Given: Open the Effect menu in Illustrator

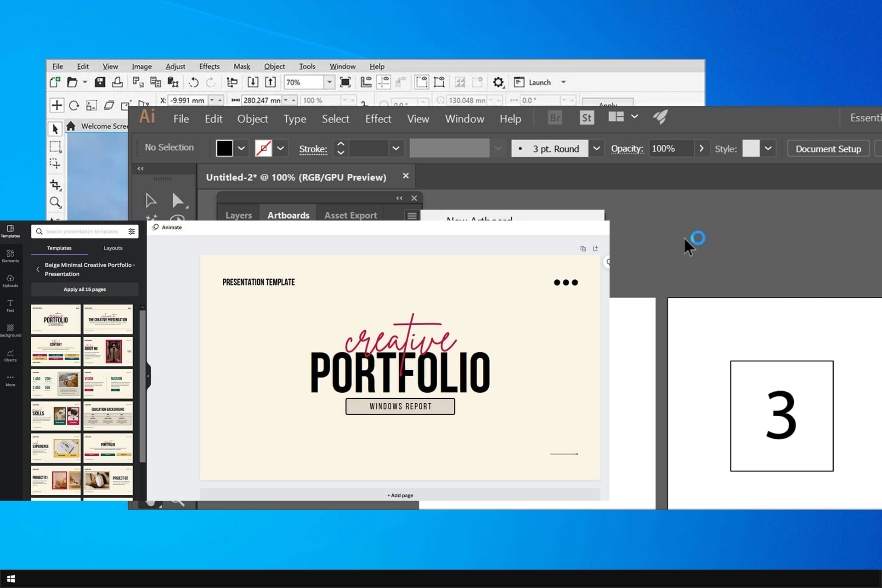Looking at the screenshot, I should click(378, 119).
